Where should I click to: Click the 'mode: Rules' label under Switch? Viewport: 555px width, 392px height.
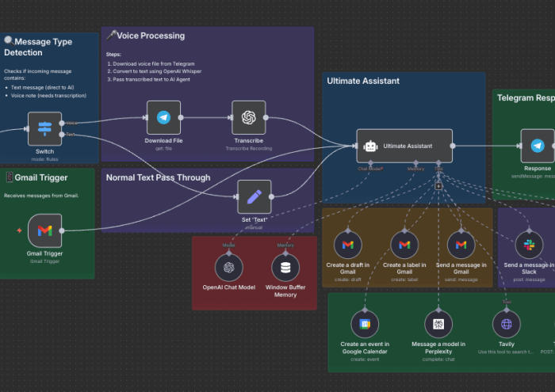(x=44, y=159)
